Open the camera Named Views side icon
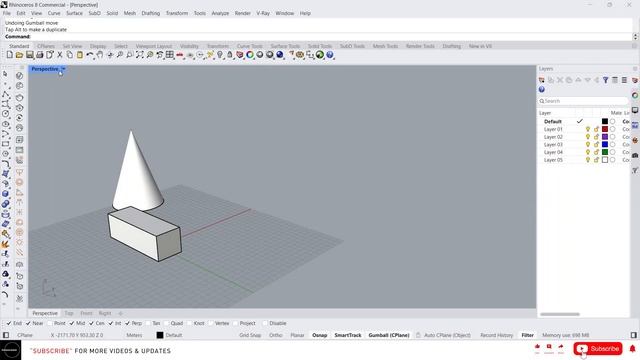The height and width of the screenshot is (360, 640). click(x=635, y=156)
